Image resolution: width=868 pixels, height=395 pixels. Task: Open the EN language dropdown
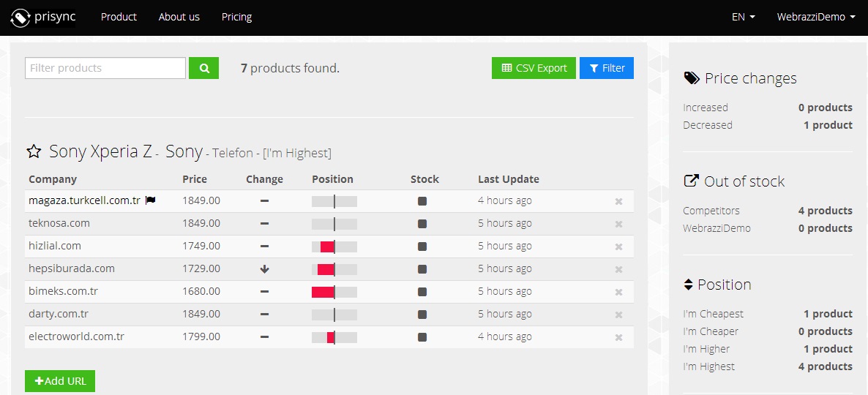pyautogui.click(x=743, y=17)
